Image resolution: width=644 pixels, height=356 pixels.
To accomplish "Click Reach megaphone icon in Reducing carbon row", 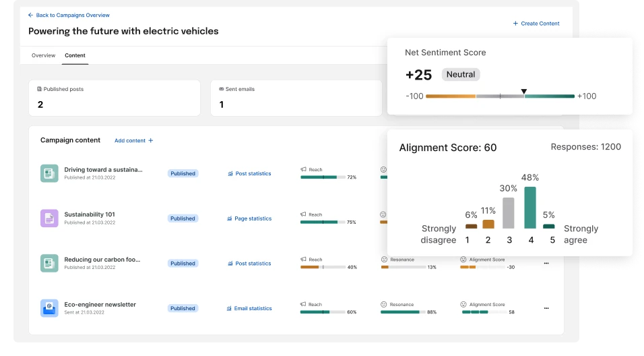I will [x=303, y=260].
